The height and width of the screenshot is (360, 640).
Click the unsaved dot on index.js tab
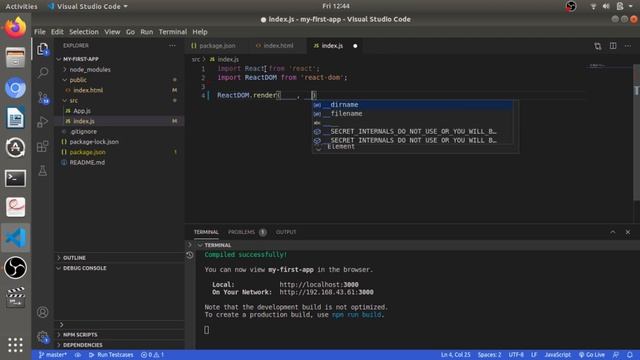(355, 46)
